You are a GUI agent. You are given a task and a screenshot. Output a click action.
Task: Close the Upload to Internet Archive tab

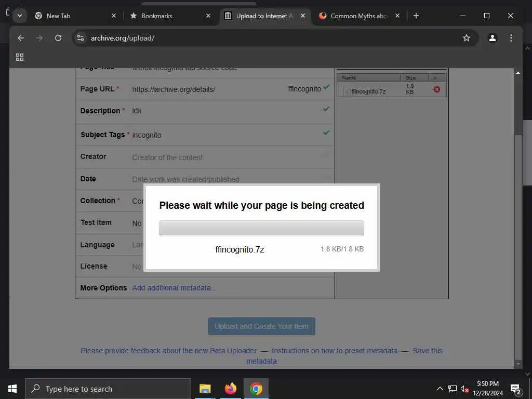303,16
